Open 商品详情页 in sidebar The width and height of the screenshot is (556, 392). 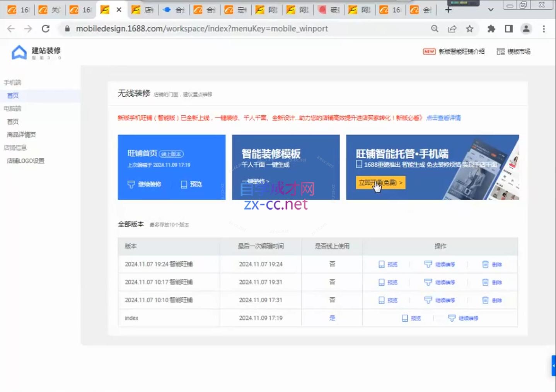21,135
